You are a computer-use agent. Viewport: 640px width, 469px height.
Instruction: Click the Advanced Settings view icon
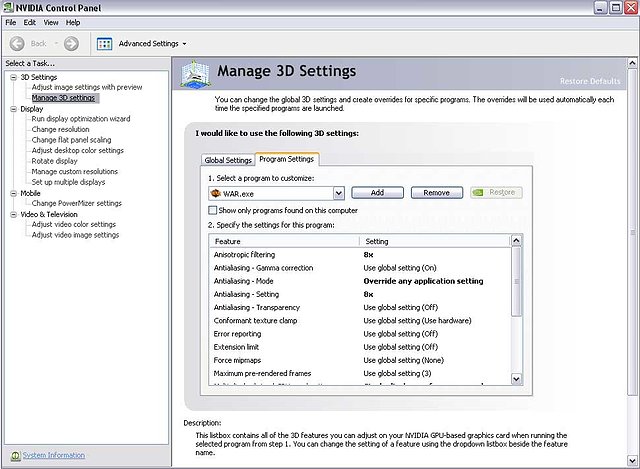coord(104,43)
